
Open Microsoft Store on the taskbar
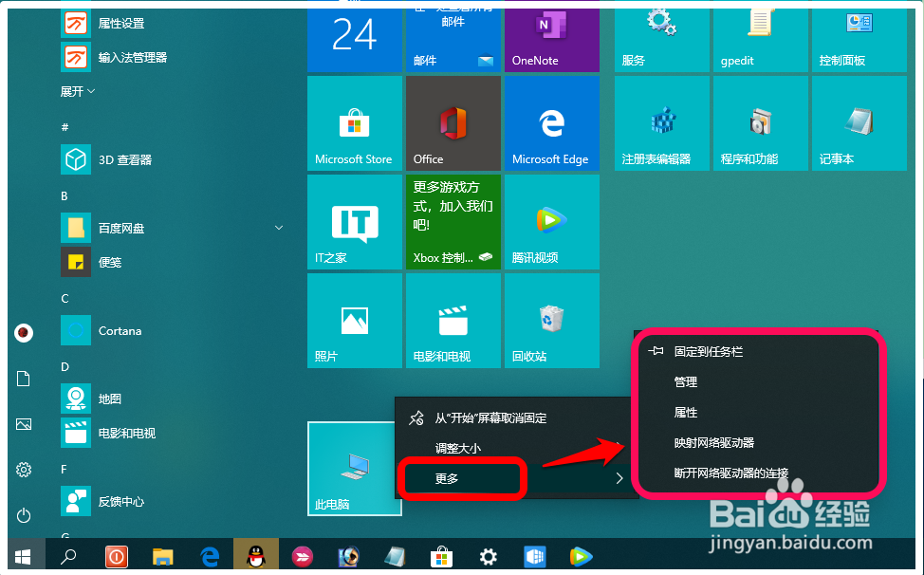441,556
